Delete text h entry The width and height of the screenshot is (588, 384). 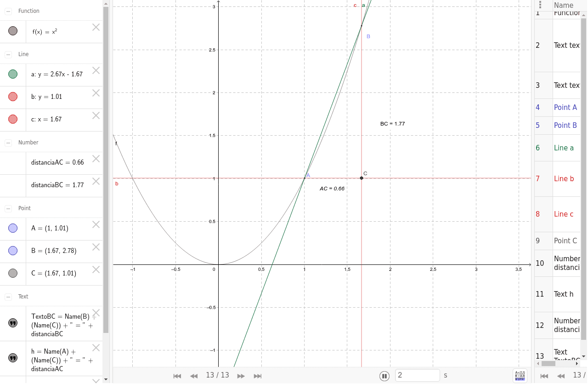96,348
